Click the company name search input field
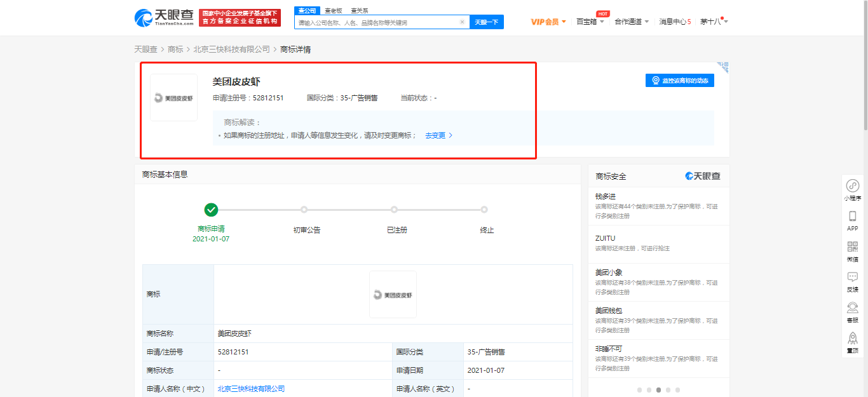 coord(377,22)
